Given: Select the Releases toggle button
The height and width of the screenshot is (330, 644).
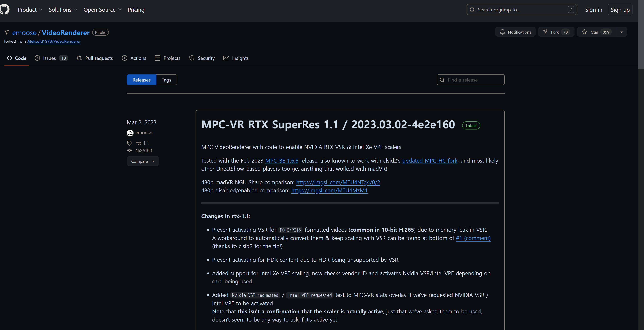Looking at the screenshot, I should point(142,80).
